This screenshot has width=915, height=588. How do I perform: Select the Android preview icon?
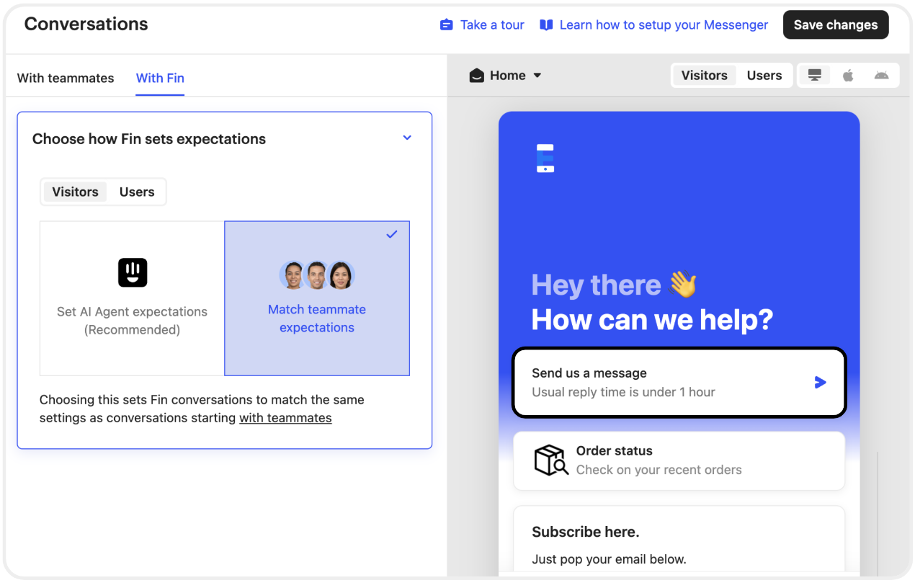pyautogui.click(x=881, y=75)
